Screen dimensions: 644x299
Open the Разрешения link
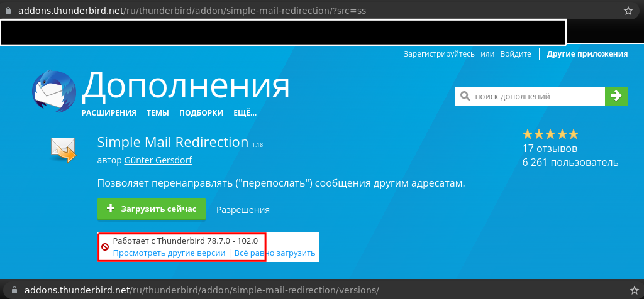point(243,210)
